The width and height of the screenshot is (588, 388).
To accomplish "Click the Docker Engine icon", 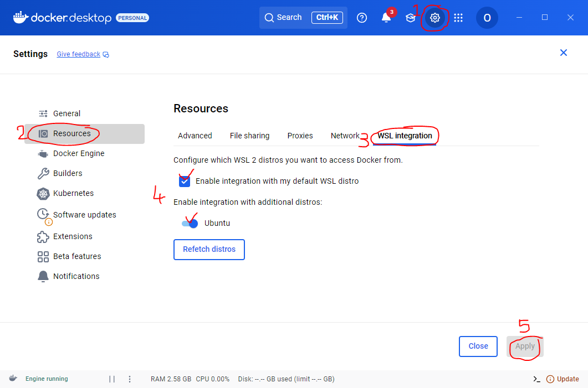I will point(43,153).
